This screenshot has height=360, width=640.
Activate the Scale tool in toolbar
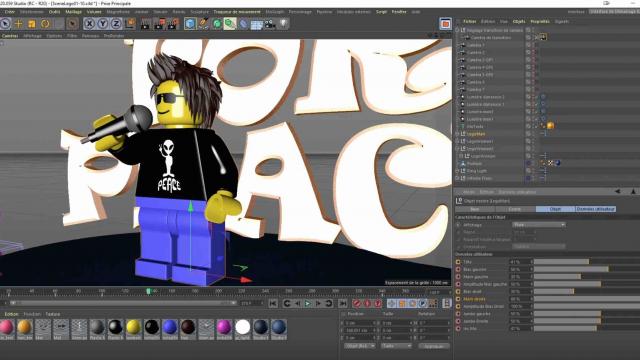(32, 24)
